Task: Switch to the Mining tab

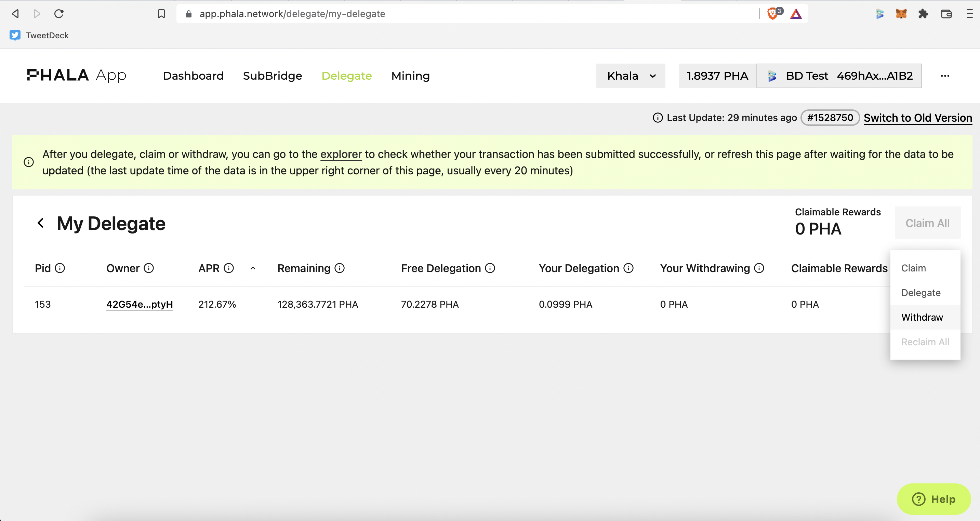Action: [410, 76]
